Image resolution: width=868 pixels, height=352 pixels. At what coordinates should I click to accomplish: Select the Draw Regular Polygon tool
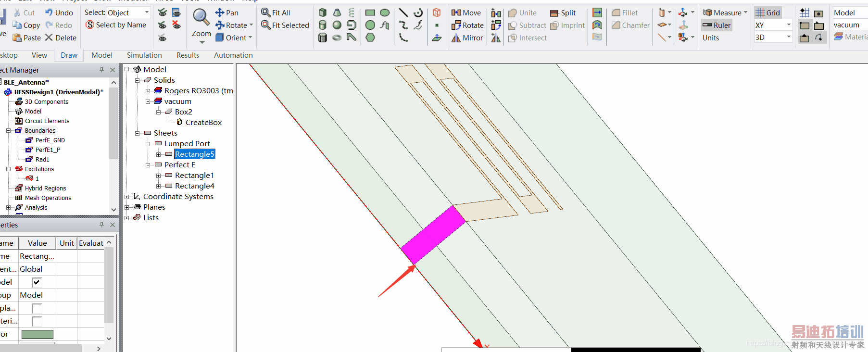370,38
